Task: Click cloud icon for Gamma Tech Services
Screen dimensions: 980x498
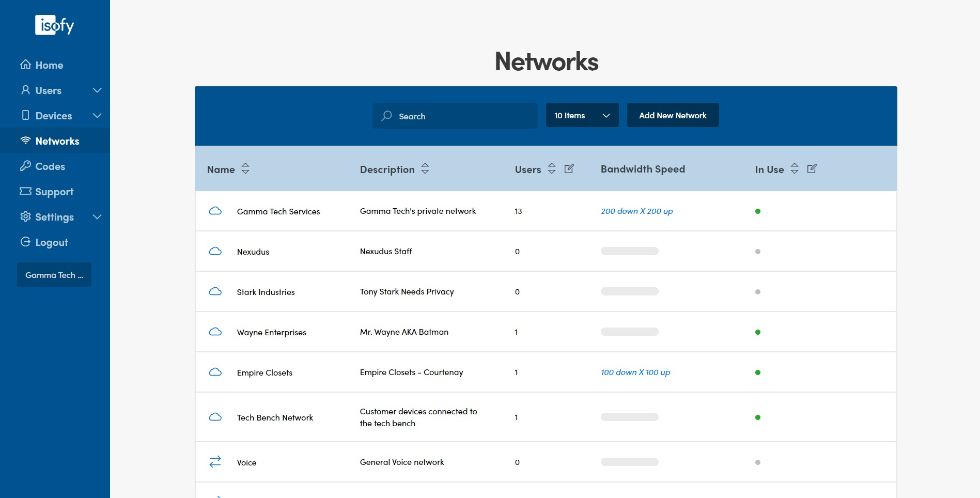Action: point(215,211)
